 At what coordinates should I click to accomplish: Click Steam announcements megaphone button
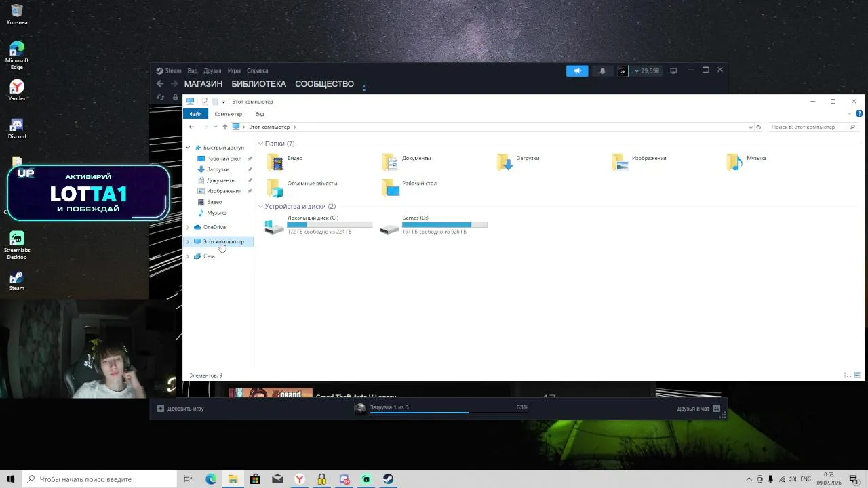(x=577, y=70)
